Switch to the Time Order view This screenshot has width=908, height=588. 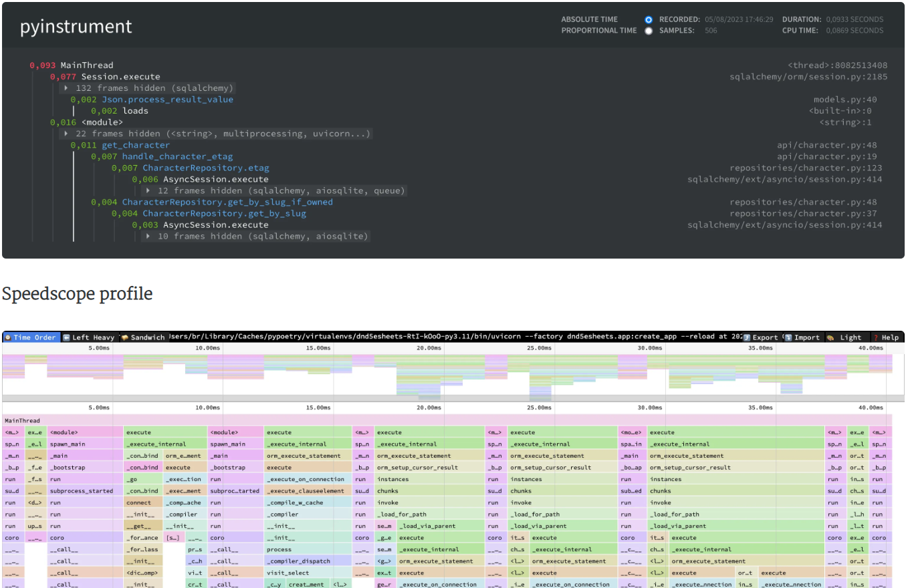(x=31, y=337)
